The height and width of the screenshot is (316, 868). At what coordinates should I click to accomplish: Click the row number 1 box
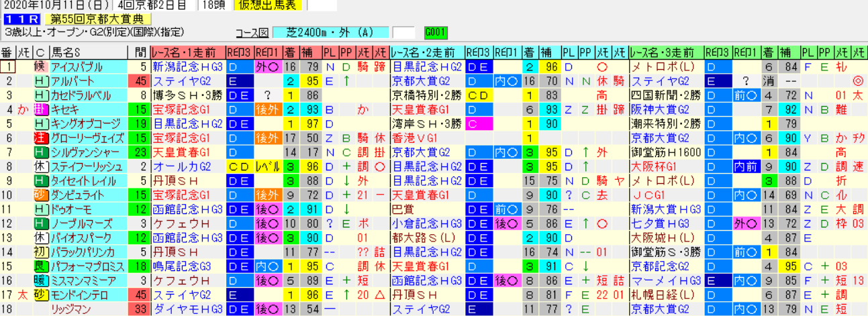coord(8,66)
